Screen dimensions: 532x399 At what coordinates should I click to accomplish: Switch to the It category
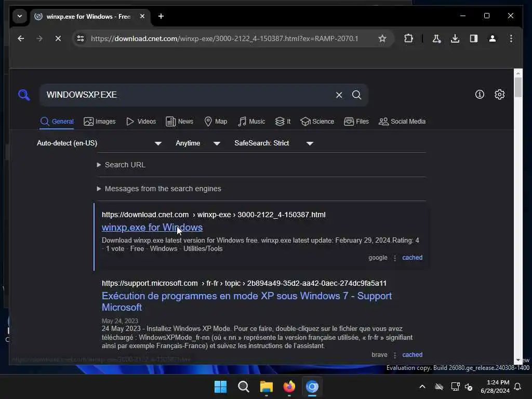click(283, 122)
